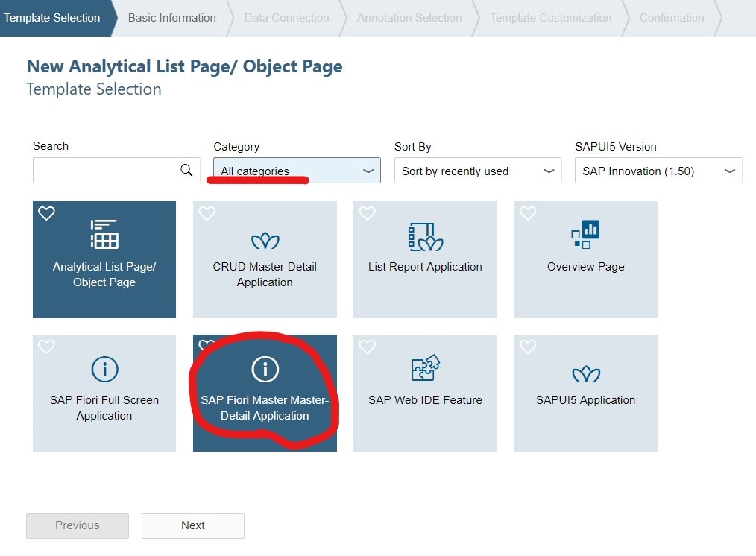
Task: Favorite the Analytical List Page tile heart
Action: (x=47, y=213)
